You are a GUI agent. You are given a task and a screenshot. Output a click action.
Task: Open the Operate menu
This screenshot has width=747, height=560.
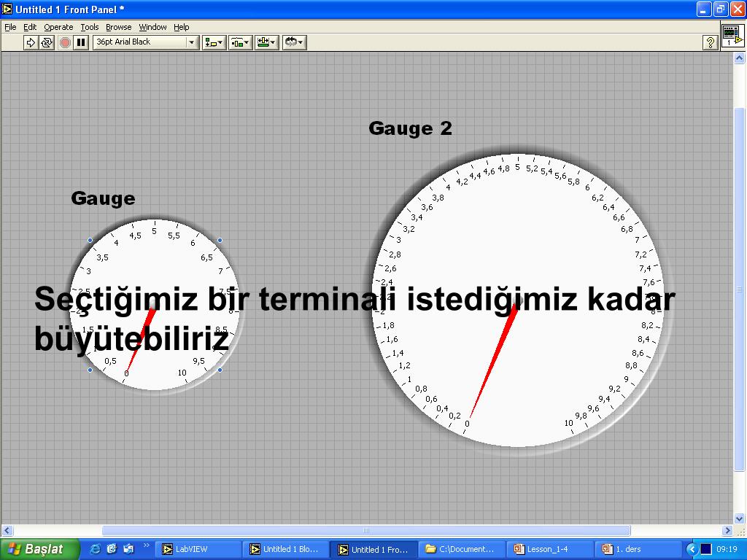tap(58, 27)
